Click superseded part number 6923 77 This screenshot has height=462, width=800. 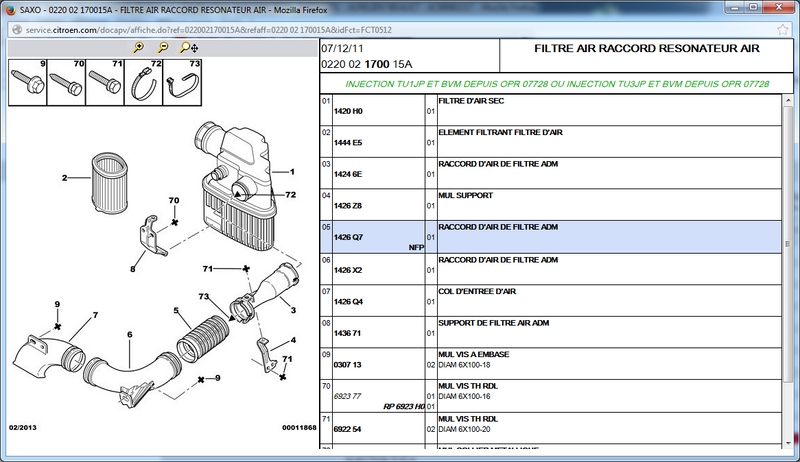[347, 396]
